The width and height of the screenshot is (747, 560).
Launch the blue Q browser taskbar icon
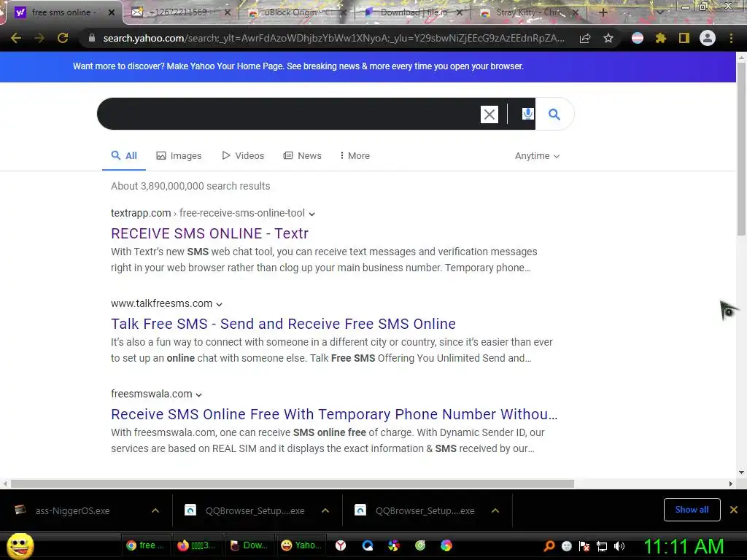pos(368,545)
